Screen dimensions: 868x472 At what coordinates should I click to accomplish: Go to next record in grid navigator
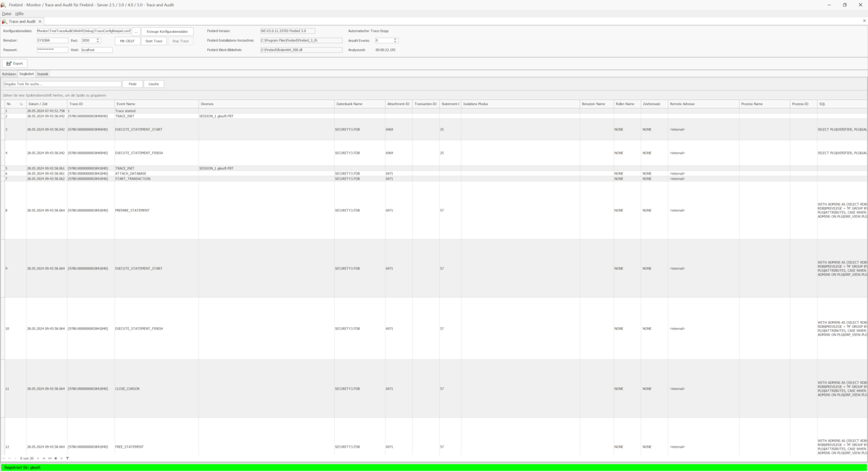pyautogui.click(x=38, y=458)
